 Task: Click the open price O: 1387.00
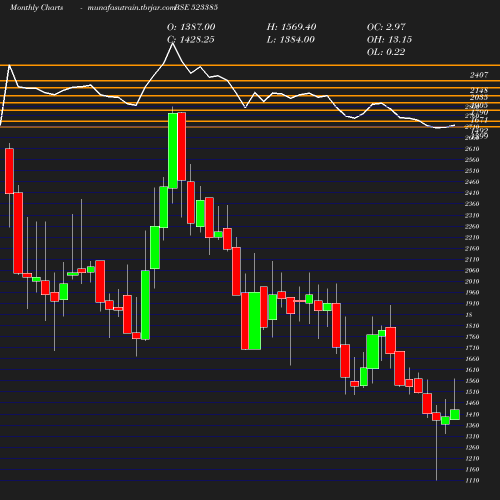[x=191, y=27]
